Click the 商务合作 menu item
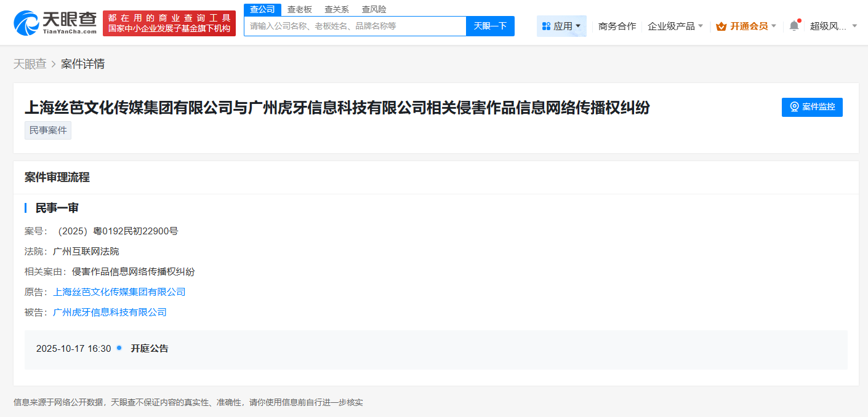Screen dimensions: 868x417 616,26
